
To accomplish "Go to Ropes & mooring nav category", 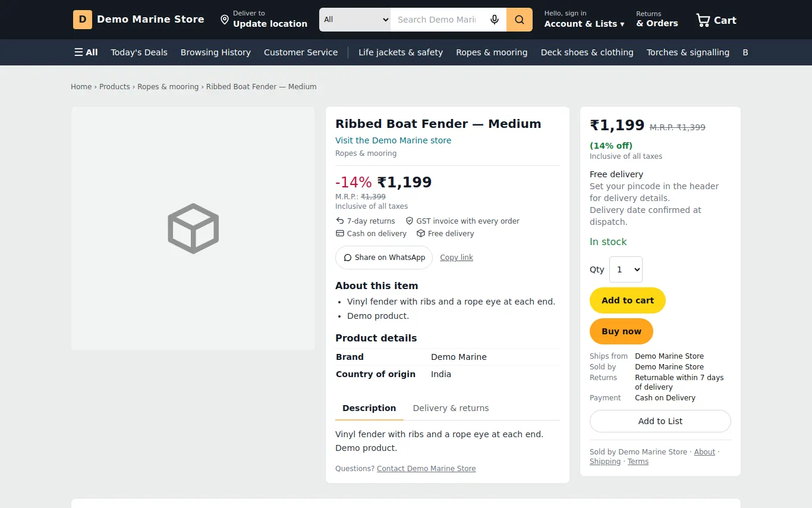I will click(x=492, y=52).
